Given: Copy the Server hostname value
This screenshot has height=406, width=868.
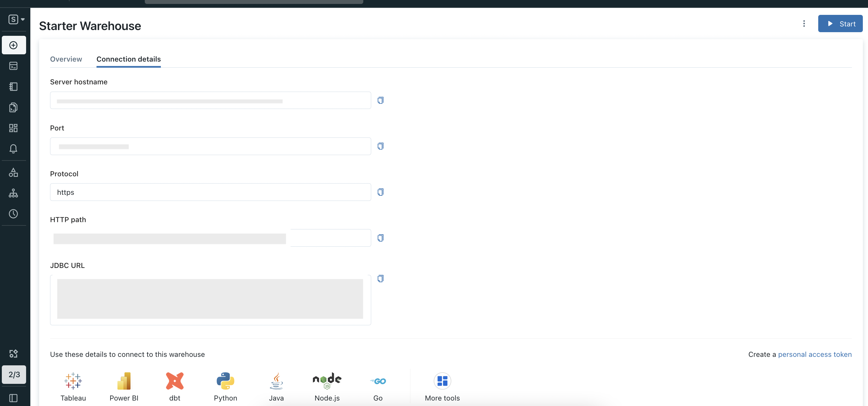Looking at the screenshot, I should 380,100.
